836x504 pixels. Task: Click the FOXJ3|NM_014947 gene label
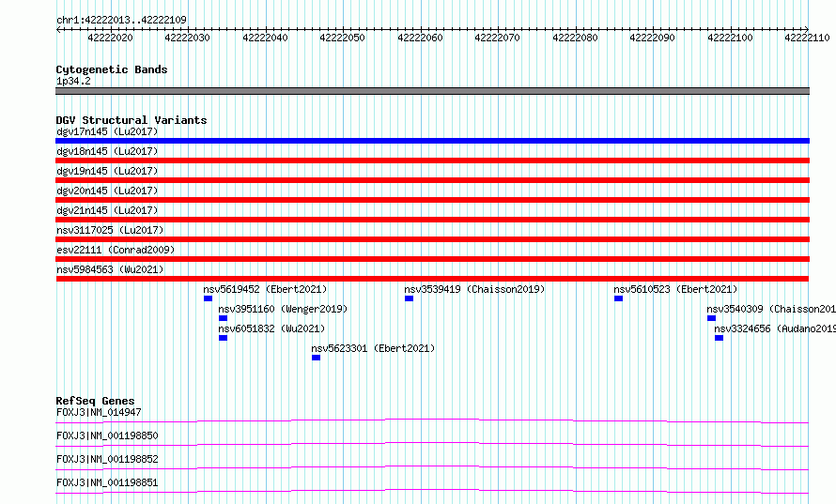99,412
